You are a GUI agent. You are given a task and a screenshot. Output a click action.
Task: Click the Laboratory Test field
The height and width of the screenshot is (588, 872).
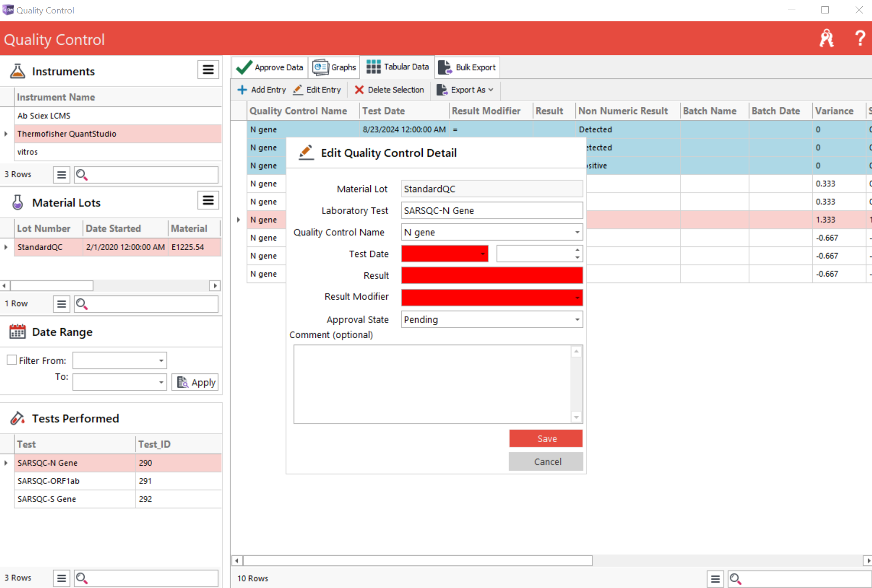tap(492, 210)
